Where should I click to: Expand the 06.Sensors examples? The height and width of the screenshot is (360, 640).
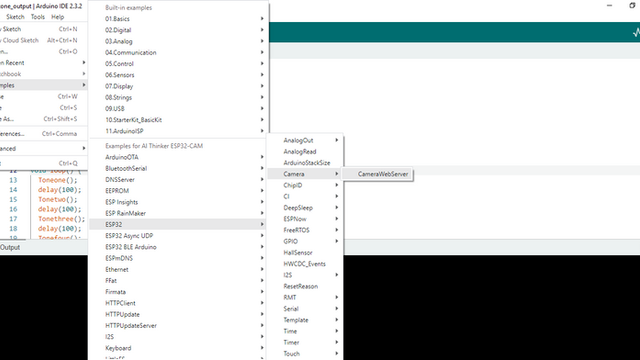178,75
